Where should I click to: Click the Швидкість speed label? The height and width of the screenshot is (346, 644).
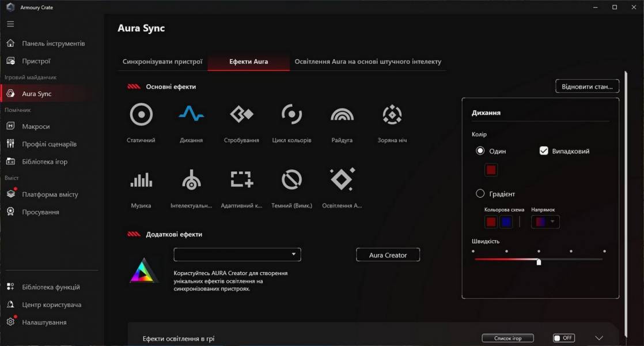(x=486, y=241)
